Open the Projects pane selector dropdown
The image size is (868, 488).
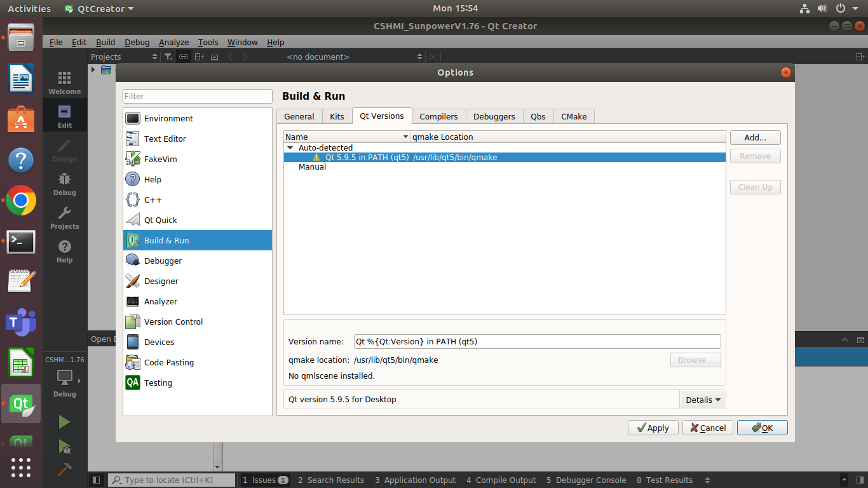click(x=154, y=57)
